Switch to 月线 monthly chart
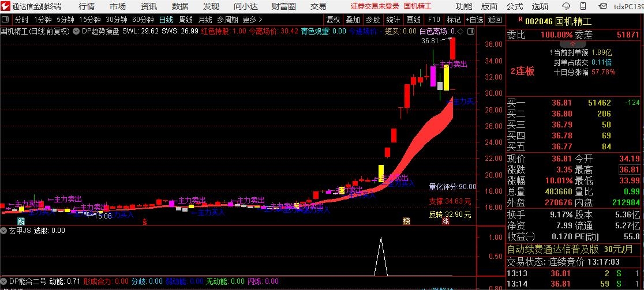Screen dimensions: 644x290 tap(205, 20)
